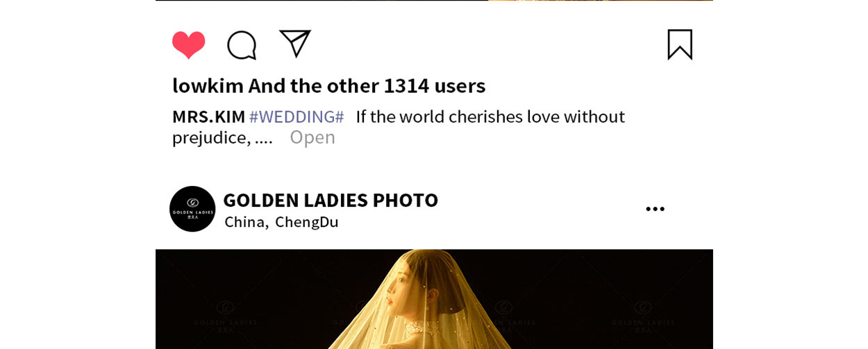Open the round GOLDEN LADIES profile avatar
Screen dimensions: 868x349
(x=192, y=209)
